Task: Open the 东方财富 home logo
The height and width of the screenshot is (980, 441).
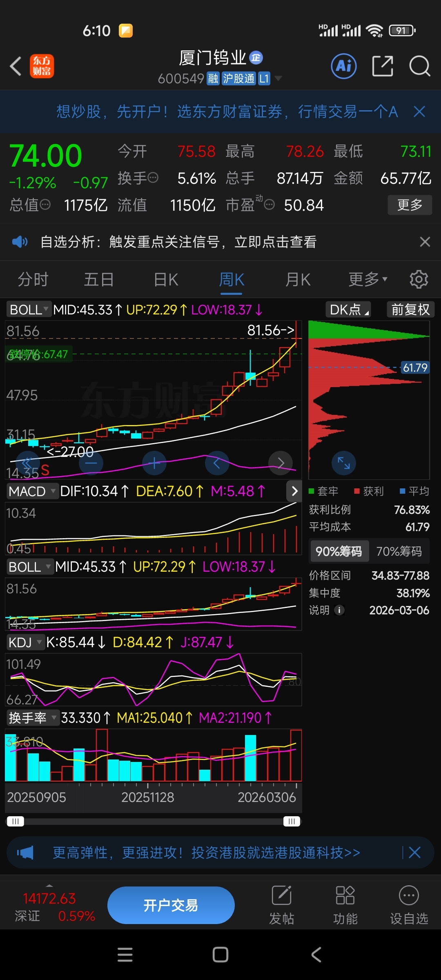Action: pyautogui.click(x=42, y=66)
